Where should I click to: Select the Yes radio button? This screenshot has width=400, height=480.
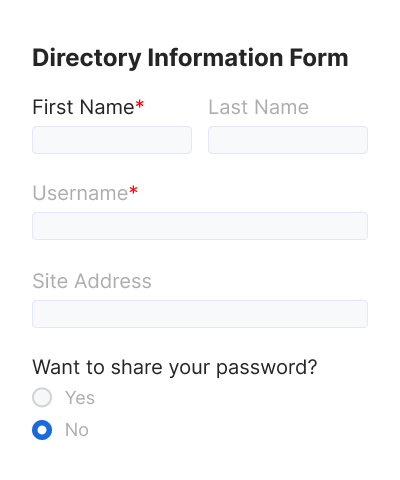pos(42,397)
